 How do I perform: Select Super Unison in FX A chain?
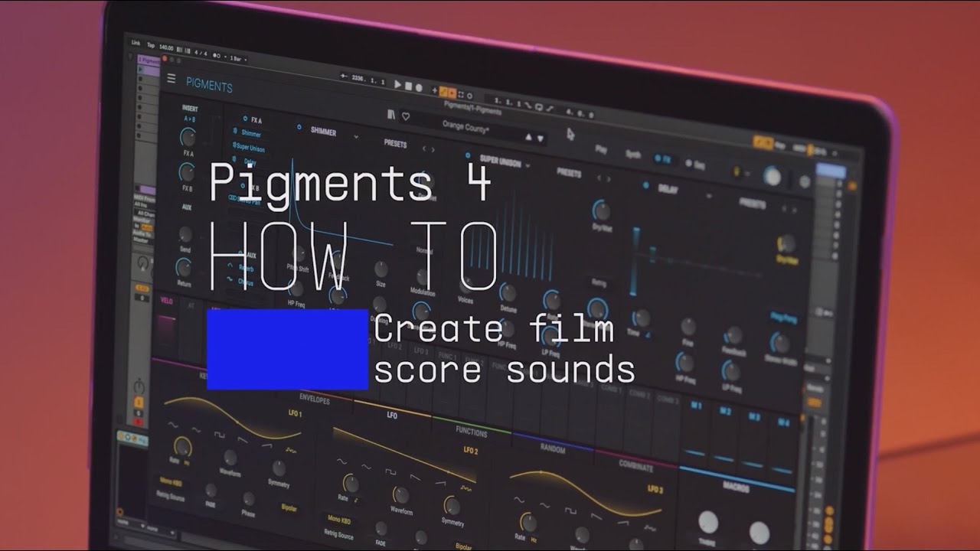[250, 148]
